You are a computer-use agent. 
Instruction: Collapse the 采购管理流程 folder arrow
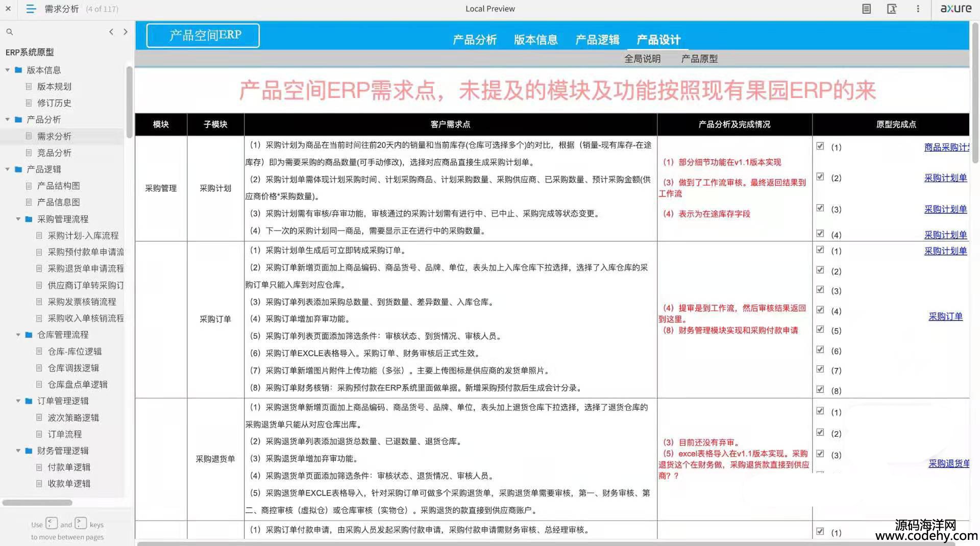click(x=18, y=219)
